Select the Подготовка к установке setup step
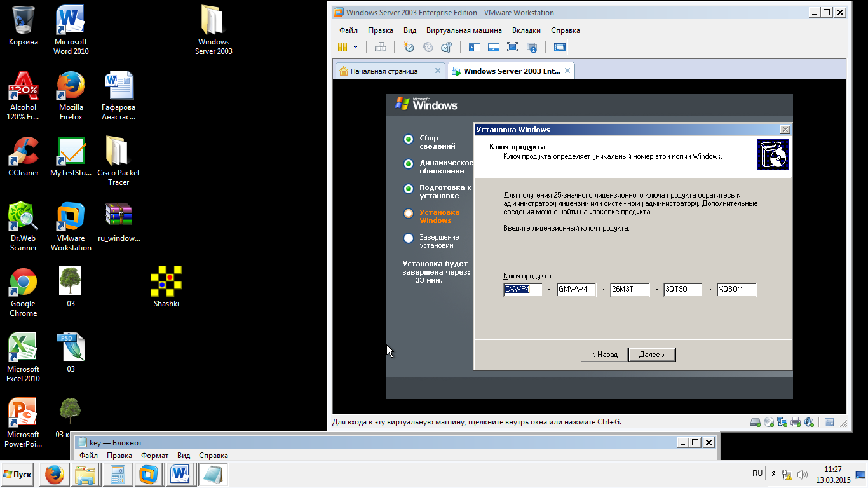 click(x=438, y=192)
